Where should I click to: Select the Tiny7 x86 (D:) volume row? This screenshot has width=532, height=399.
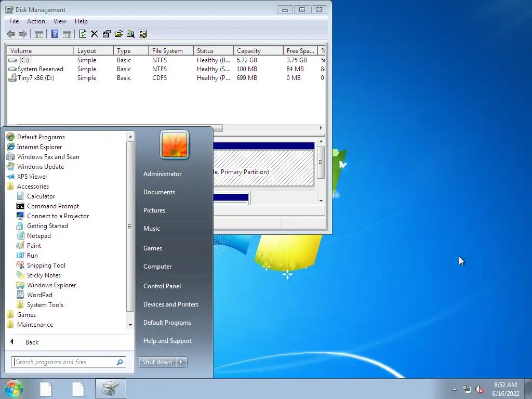(x=166, y=78)
